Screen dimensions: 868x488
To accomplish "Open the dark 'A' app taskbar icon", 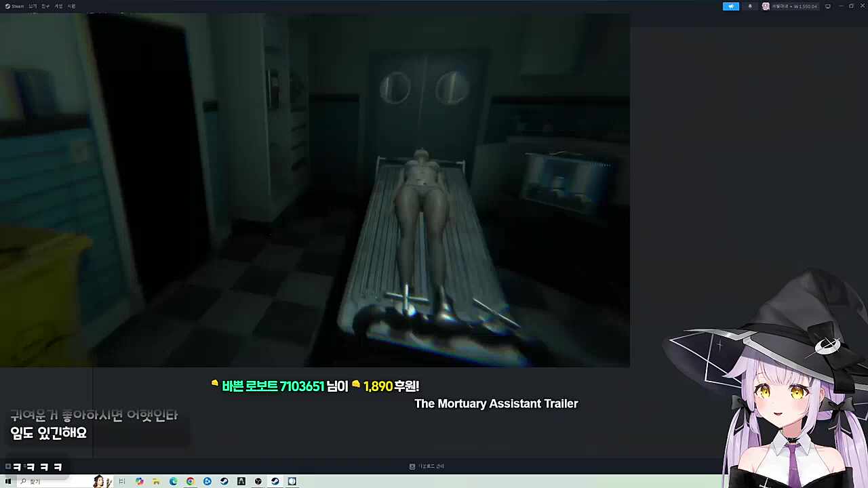I will (x=241, y=481).
